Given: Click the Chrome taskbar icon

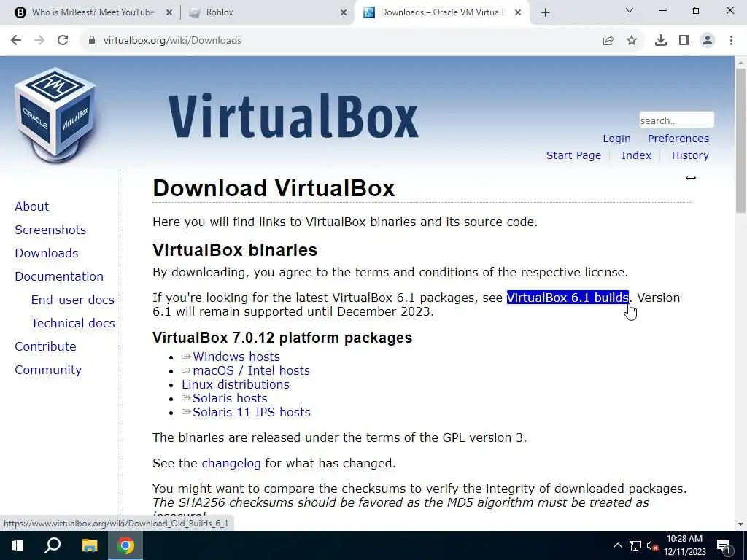Looking at the screenshot, I should click(125, 545).
